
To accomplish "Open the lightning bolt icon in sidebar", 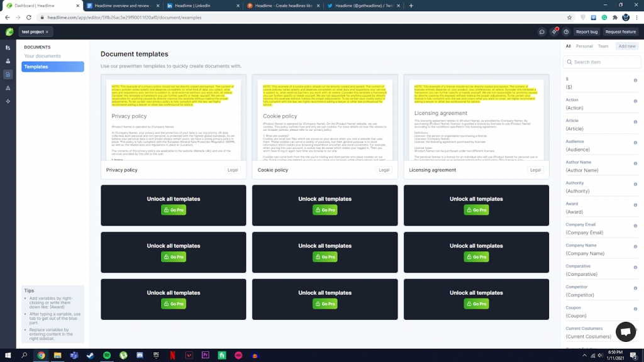I will pyautogui.click(x=8, y=101).
